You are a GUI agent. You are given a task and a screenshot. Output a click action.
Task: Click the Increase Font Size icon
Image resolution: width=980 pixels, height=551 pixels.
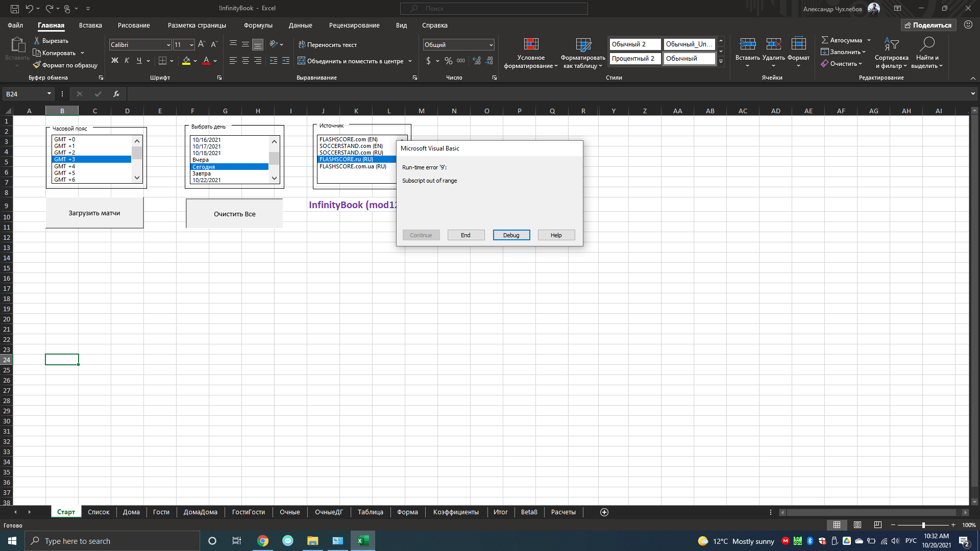coord(202,45)
